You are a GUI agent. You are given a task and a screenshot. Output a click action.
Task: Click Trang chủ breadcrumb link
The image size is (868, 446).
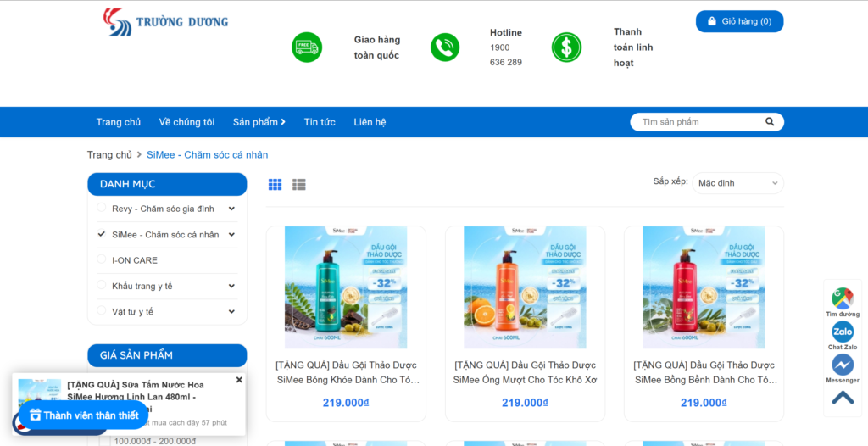[109, 154]
